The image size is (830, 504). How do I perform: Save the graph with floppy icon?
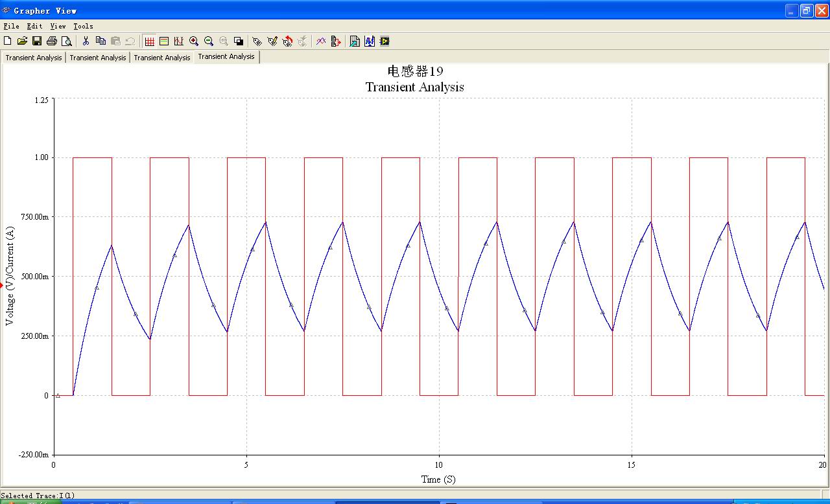[37, 41]
